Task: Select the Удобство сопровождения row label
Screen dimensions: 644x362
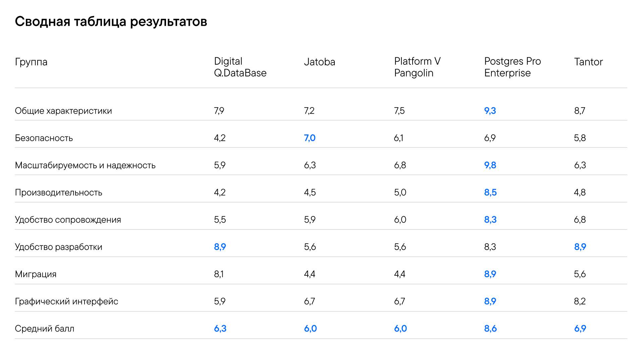Action: [x=68, y=220]
